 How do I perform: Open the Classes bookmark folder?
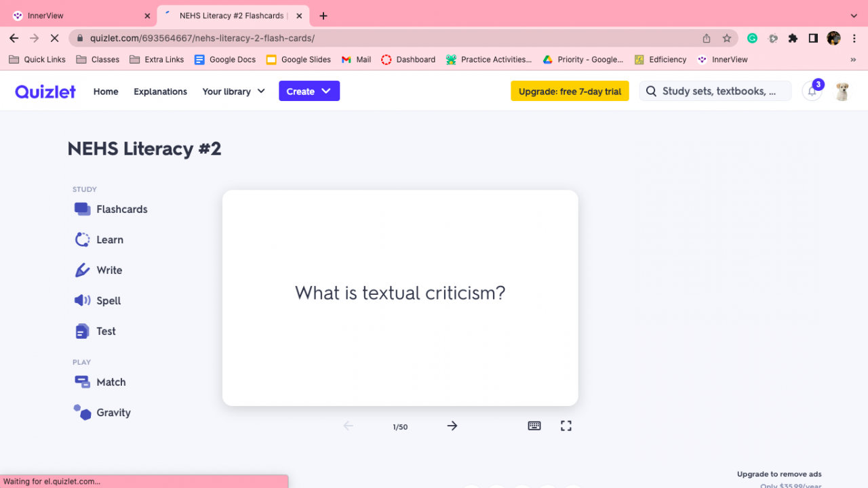(x=98, y=60)
